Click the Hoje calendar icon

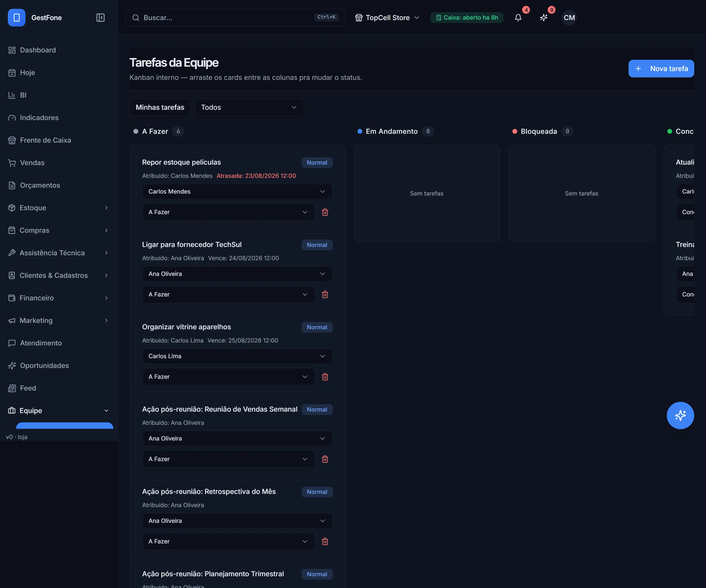[12, 73]
